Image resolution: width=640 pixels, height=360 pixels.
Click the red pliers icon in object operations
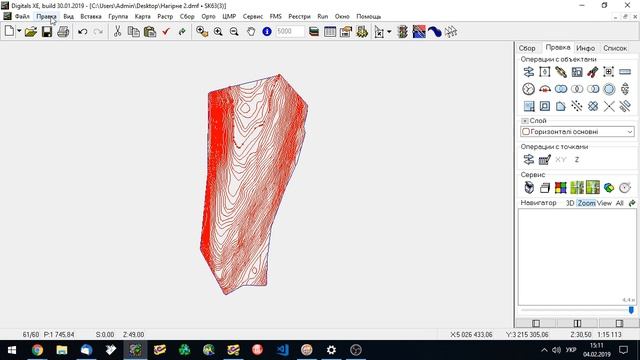coord(593,72)
